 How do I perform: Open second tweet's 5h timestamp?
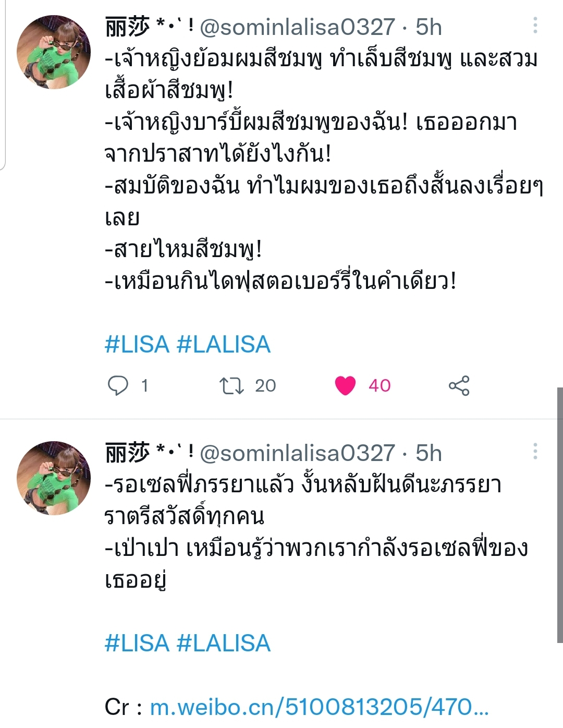[429, 453]
